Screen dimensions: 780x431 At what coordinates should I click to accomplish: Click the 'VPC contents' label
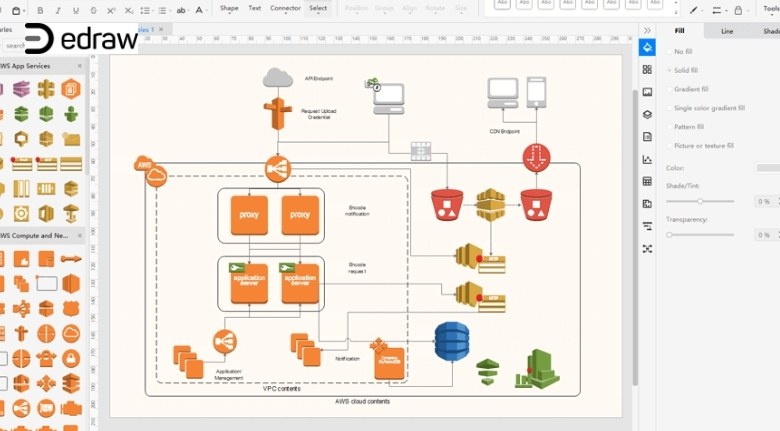tap(282, 389)
